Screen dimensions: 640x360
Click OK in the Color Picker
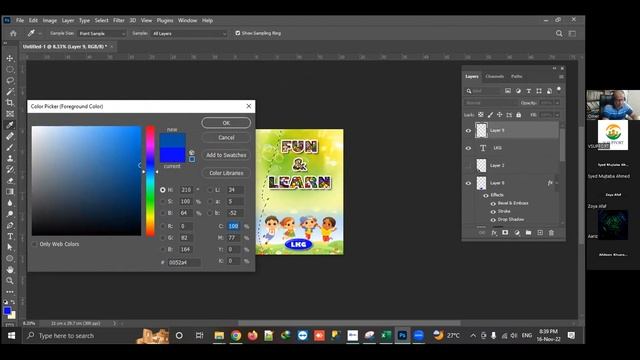tap(226, 123)
